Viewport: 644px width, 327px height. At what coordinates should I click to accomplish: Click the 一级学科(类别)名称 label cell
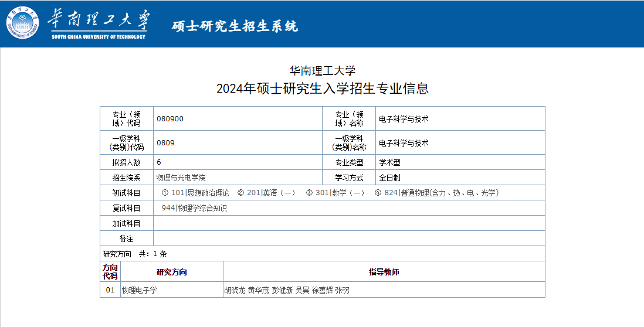pos(349,142)
